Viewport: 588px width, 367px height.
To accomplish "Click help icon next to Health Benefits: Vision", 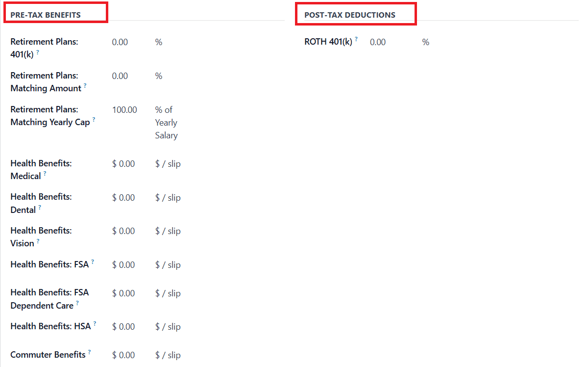I will pyautogui.click(x=38, y=241).
